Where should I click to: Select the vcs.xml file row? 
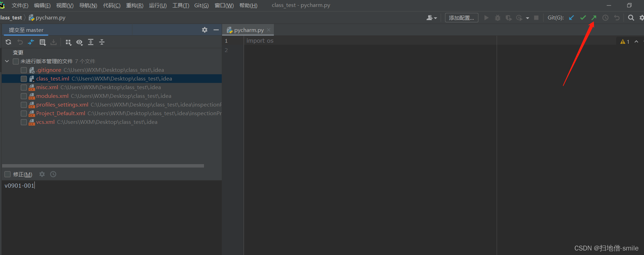[x=112, y=122]
